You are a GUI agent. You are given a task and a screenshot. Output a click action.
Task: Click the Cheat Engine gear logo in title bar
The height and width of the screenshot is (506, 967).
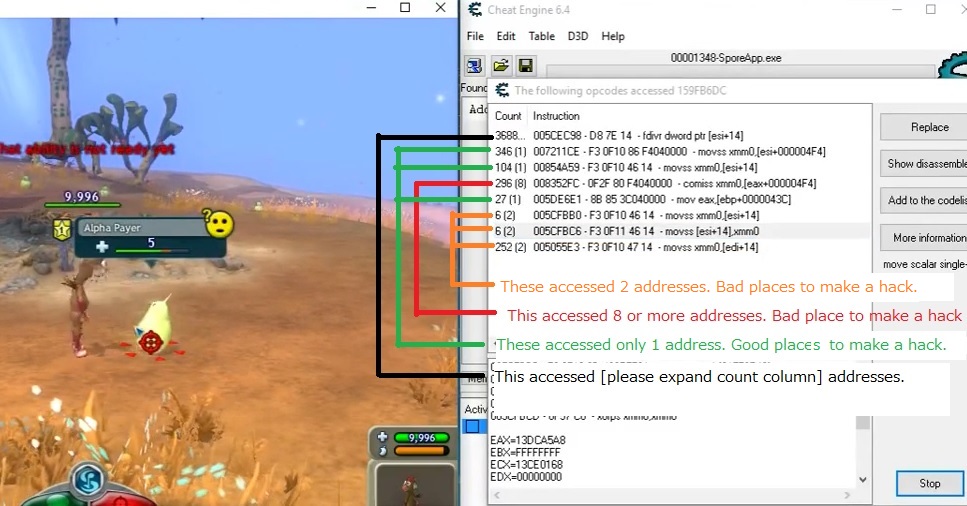coord(472,10)
